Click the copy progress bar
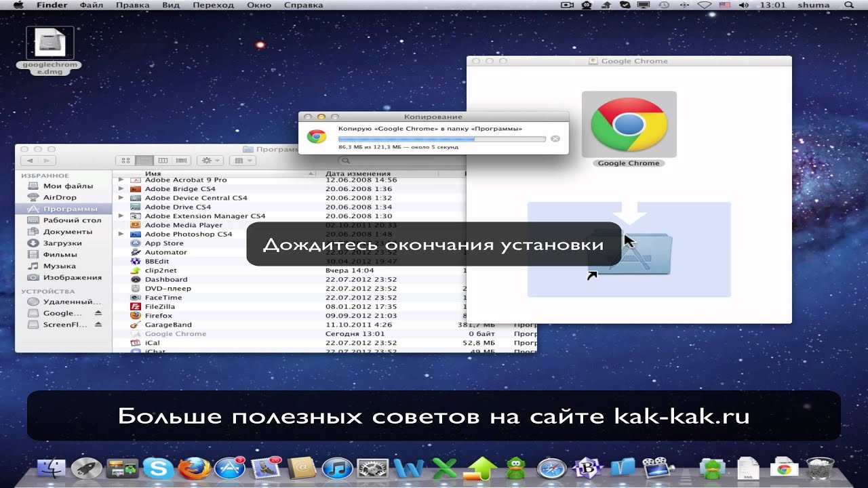This screenshot has height=488, width=868. 441,139
